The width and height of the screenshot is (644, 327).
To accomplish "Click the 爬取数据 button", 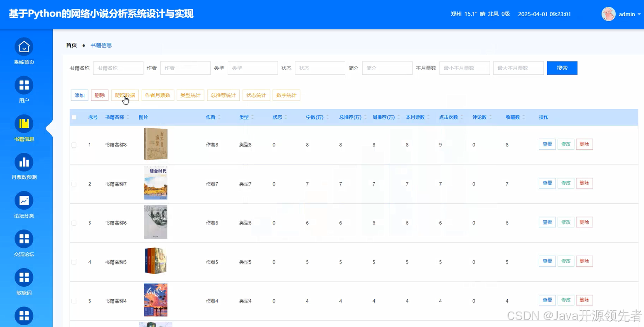I will tap(124, 95).
